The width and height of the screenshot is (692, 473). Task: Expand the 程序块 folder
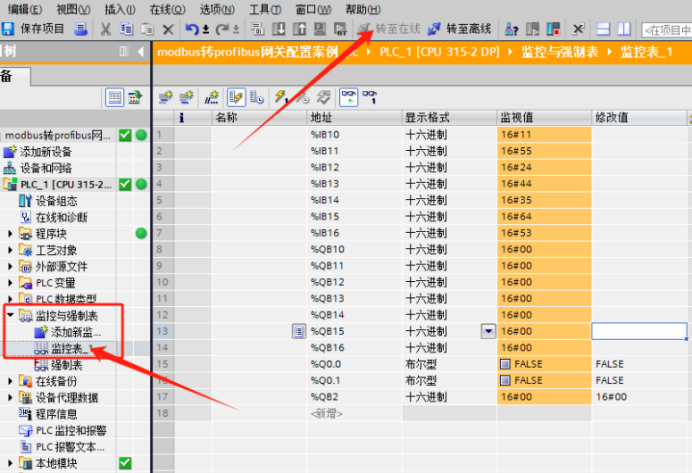coord(10,233)
